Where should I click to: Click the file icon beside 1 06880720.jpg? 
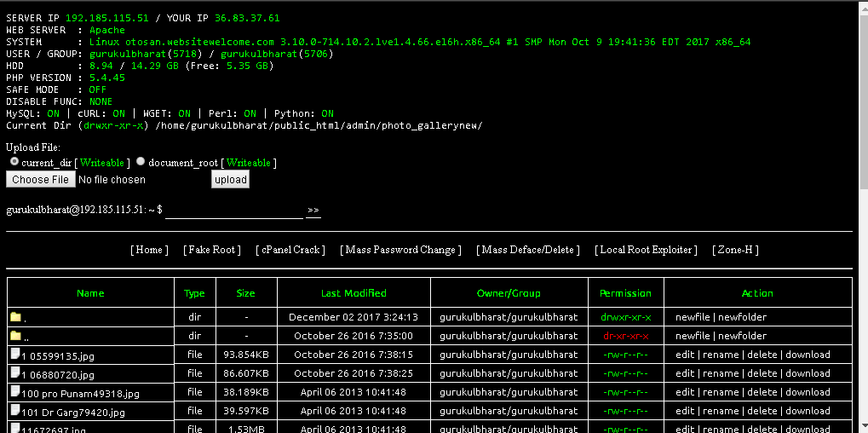coord(15,373)
